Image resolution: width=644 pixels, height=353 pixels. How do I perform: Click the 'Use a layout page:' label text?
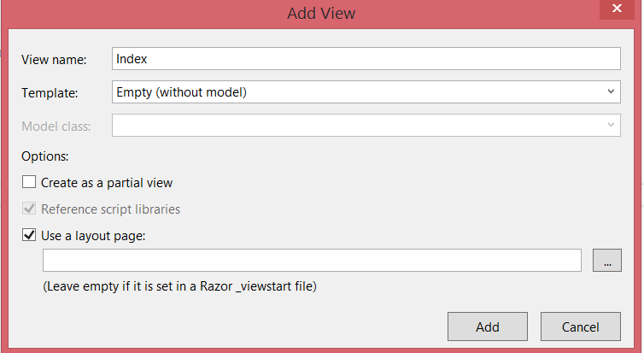[93, 236]
